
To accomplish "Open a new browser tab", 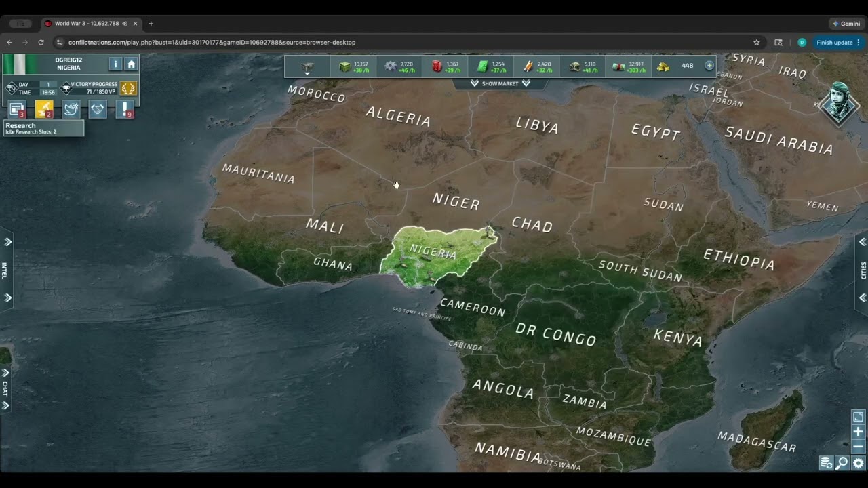I will point(151,23).
